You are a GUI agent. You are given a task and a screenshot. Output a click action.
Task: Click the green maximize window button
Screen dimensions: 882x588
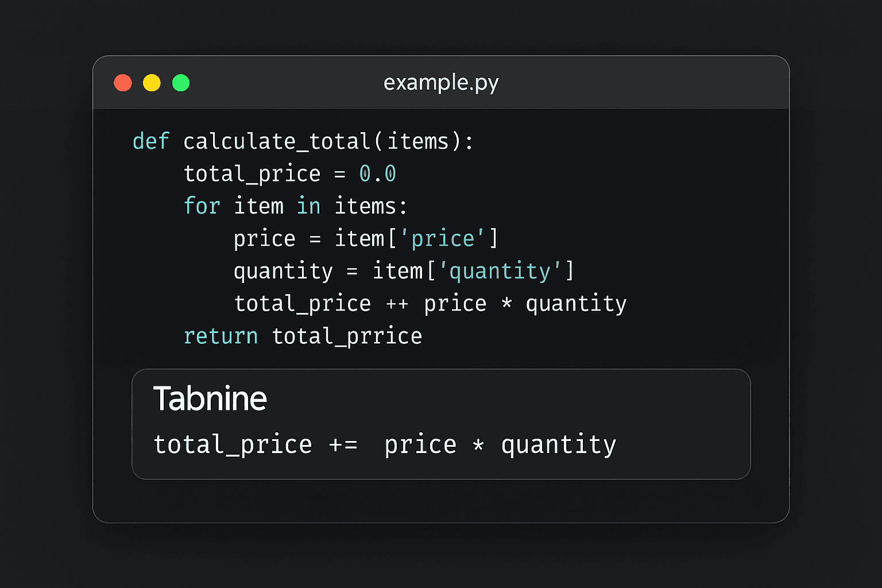[x=181, y=83]
